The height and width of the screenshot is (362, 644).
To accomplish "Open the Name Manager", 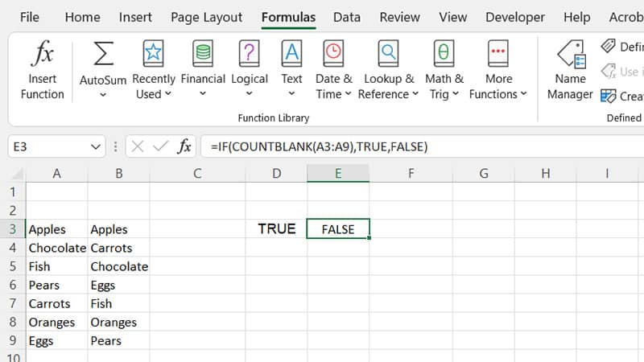I will 570,70.
